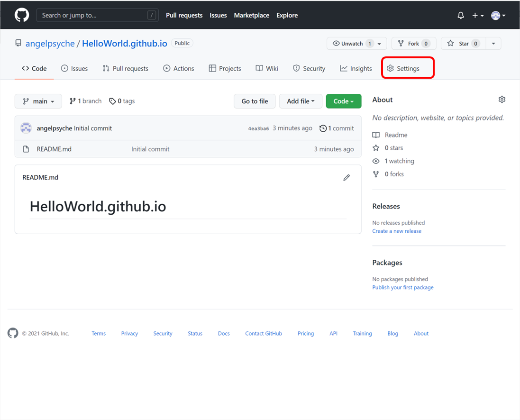The height and width of the screenshot is (420, 520).
Task: Open the Releases heading
Action: 386,206
